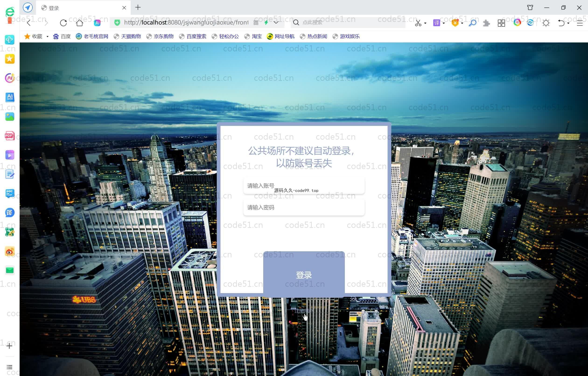Image resolution: width=588 pixels, height=376 pixels.
Task: Click the colorful AI circle icon in toolbar
Action: pyautogui.click(x=517, y=22)
